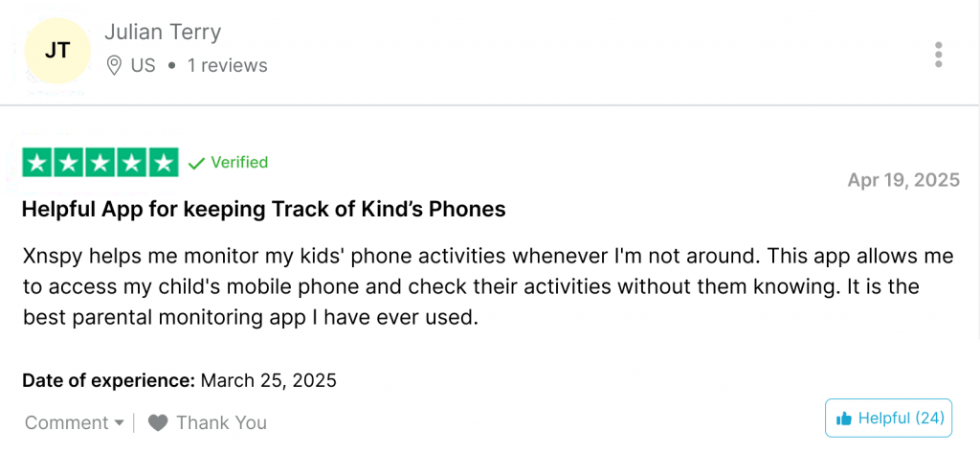
Task: Click the Thank You link
Action: click(x=221, y=423)
